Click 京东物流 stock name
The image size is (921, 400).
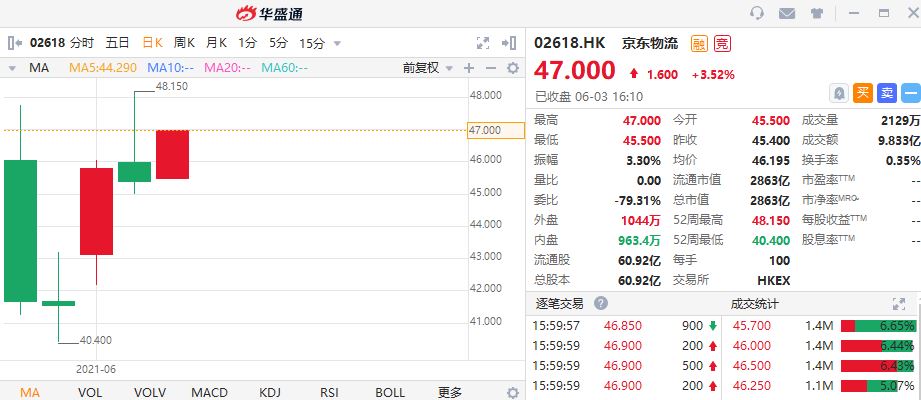(650, 43)
